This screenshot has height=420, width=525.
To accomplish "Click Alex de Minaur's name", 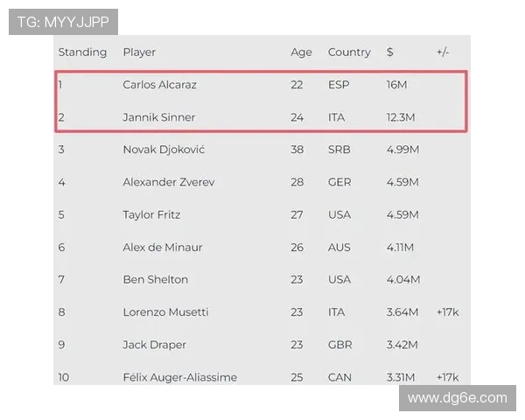I will coord(162,247).
